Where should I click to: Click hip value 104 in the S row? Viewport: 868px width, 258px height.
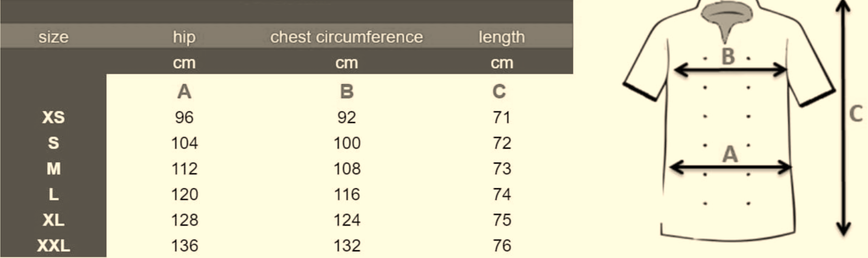(x=184, y=143)
